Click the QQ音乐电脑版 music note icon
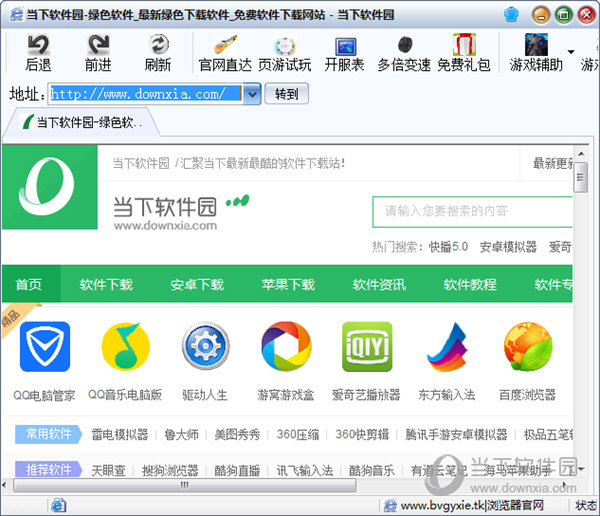The height and width of the screenshot is (516, 600). tap(126, 346)
